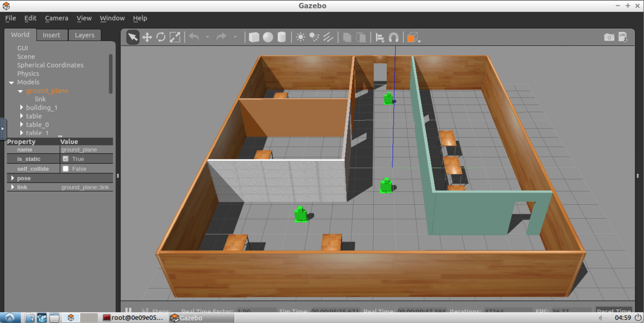Add a point light
Screen dimensions: 644x323
coord(300,38)
